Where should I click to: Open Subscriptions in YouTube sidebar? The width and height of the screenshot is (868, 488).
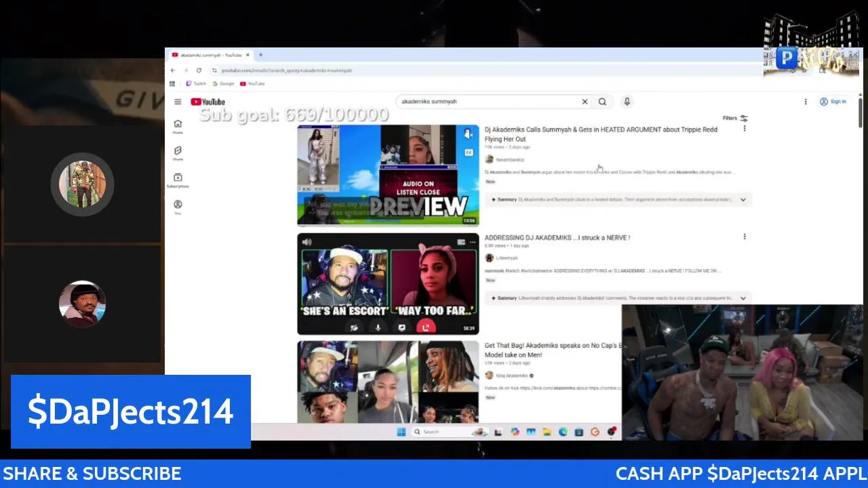click(x=178, y=180)
